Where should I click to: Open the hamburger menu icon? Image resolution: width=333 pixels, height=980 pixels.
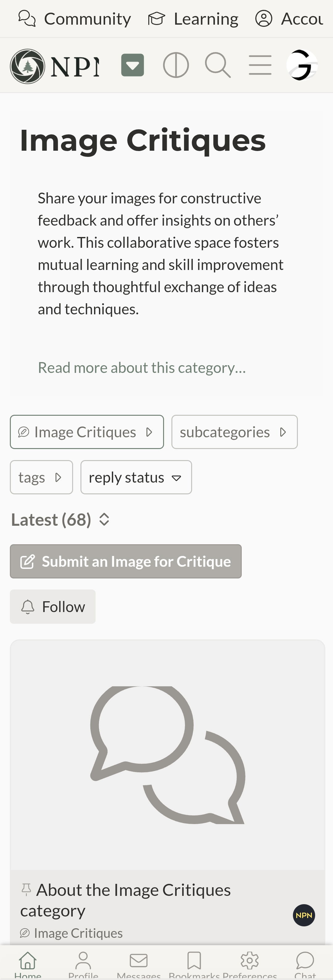[x=260, y=65]
